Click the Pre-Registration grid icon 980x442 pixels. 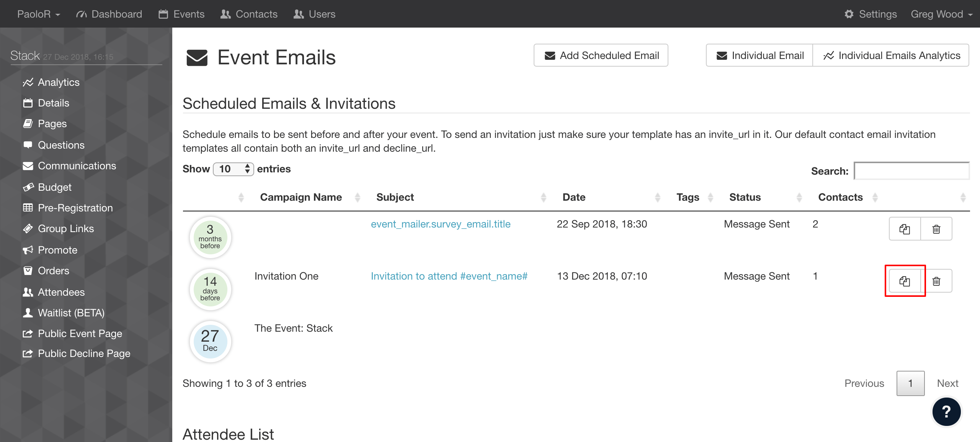(28, 208)
